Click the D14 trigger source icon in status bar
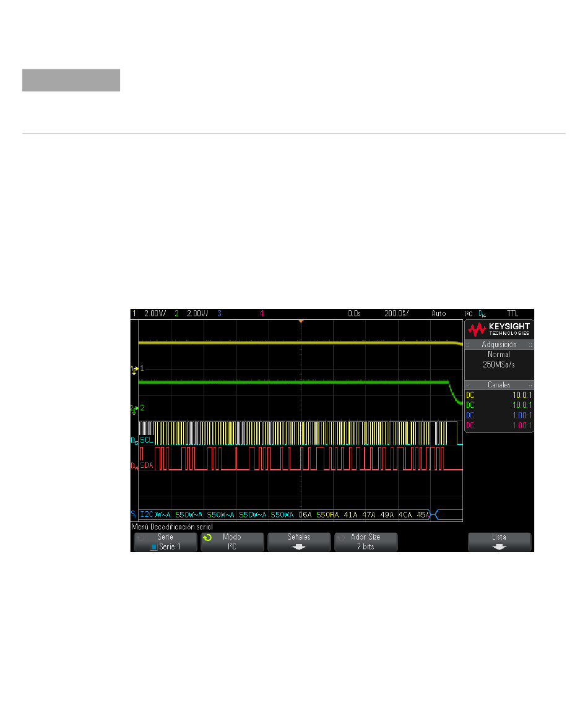588x721 pixels. 482,314
